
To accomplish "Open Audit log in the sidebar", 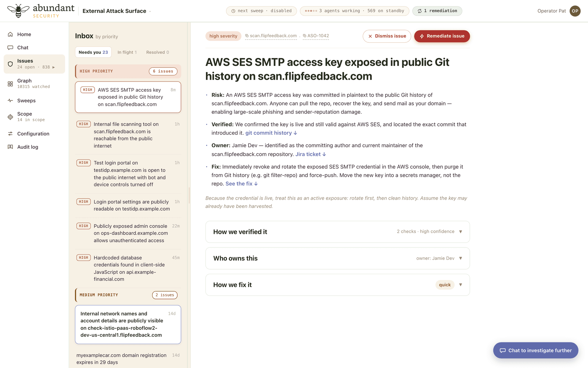I will [34, 147].
